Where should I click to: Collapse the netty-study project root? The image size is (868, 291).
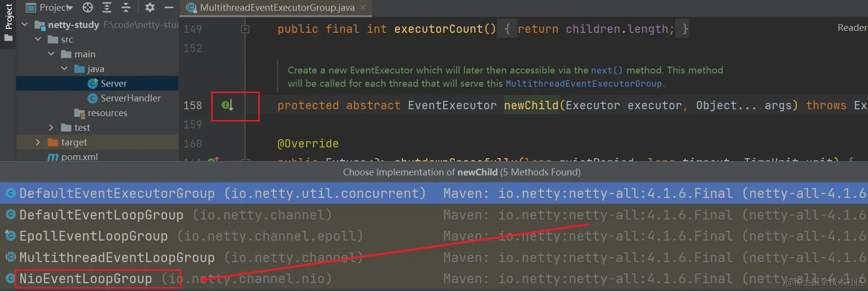pos(25,24)
